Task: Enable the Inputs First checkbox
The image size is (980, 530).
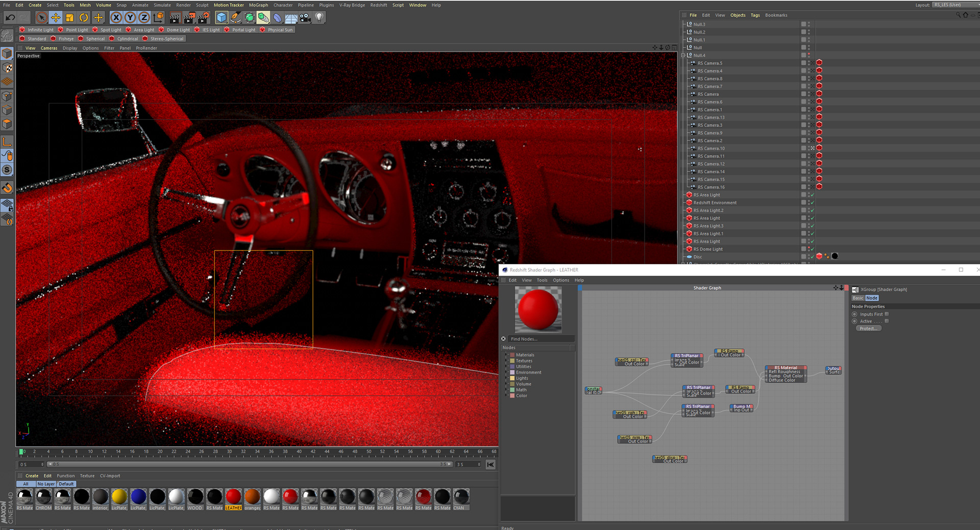Action: 887,314
